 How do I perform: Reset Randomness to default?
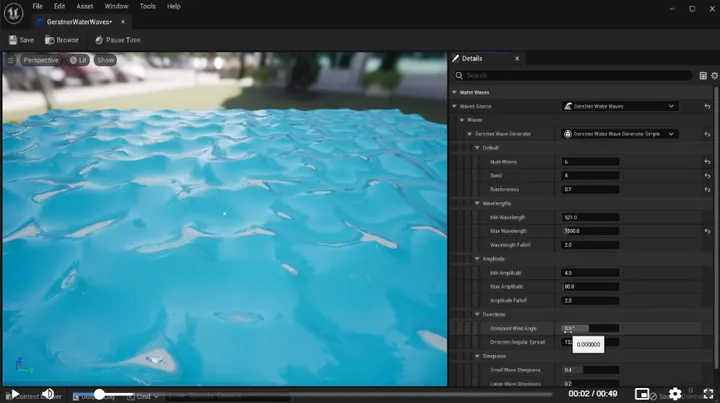[x=707, y=189]
